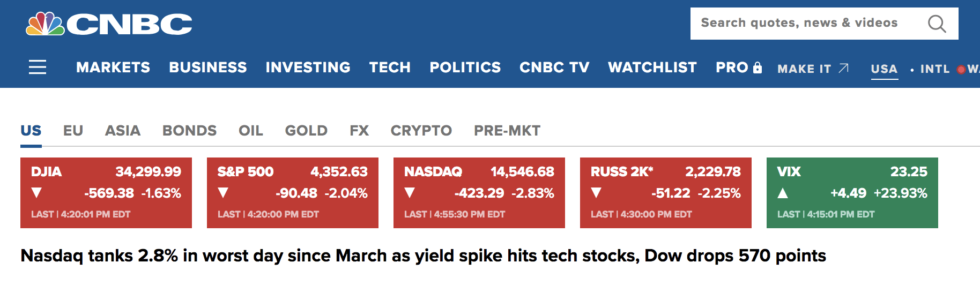Select the CRYPTO markets tab

tap(421, 131)
